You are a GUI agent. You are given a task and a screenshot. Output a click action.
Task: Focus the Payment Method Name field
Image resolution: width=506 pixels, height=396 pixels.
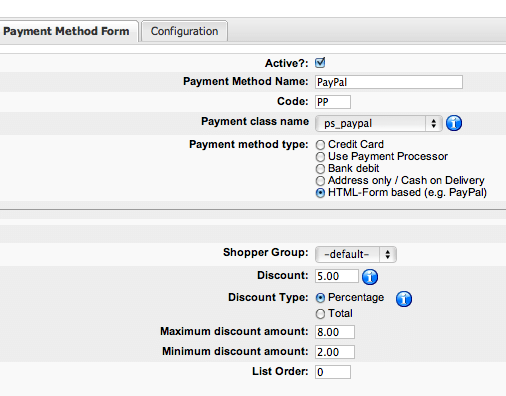(389, 82)
